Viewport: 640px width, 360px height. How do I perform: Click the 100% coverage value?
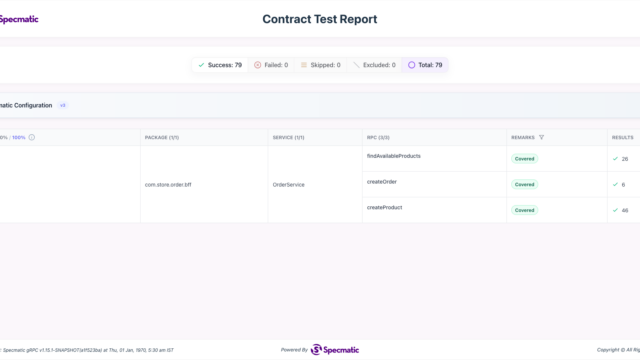click(x=19, y=138)
